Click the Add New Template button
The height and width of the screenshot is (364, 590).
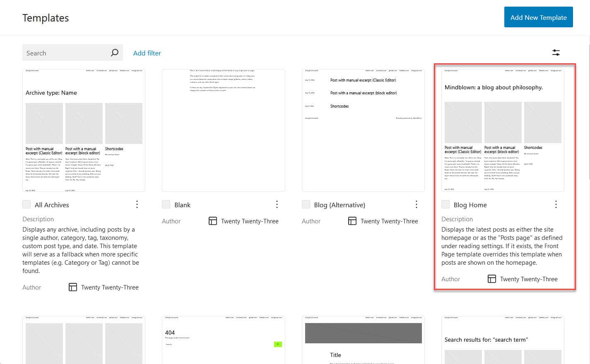538,17
